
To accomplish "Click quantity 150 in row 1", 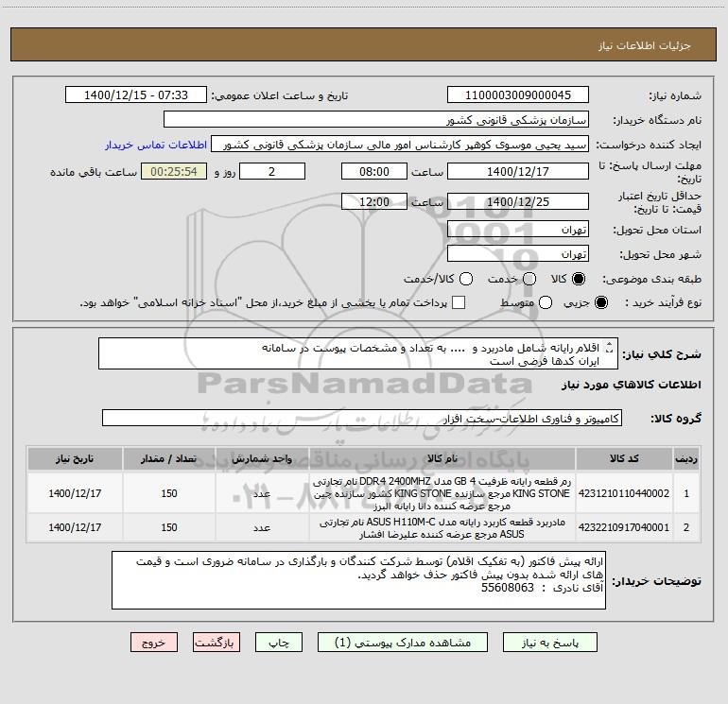I will 169,493.
